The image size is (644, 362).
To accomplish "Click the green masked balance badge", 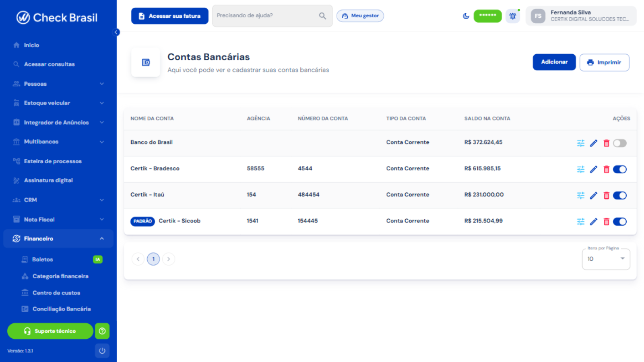I will [487, 16].
